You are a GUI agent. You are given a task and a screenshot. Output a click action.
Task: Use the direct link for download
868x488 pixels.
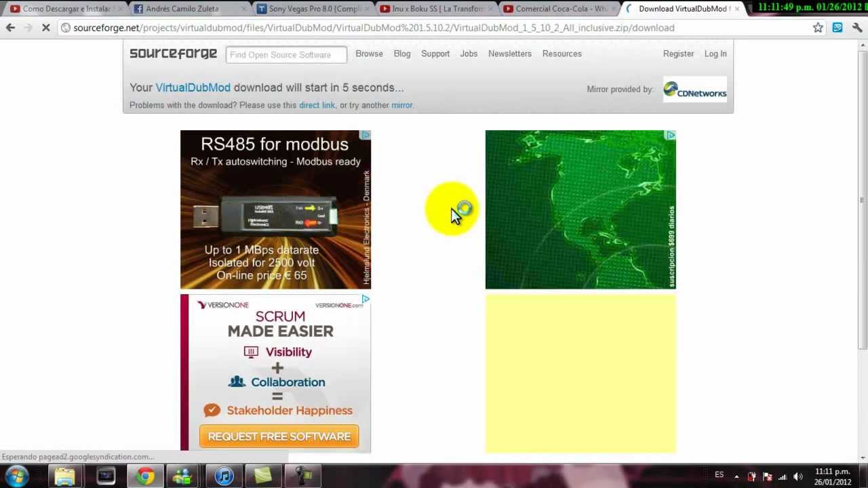click(317, 105)
